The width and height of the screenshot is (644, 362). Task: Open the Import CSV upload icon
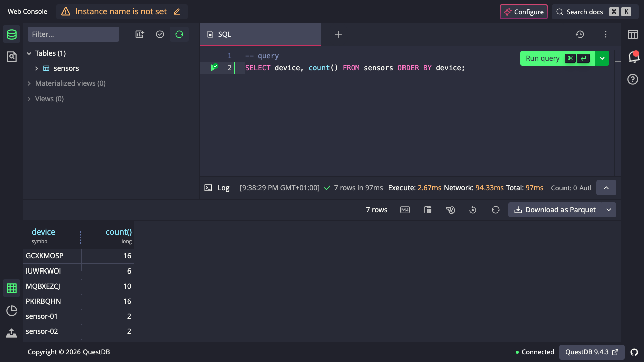tap(11, 333)
